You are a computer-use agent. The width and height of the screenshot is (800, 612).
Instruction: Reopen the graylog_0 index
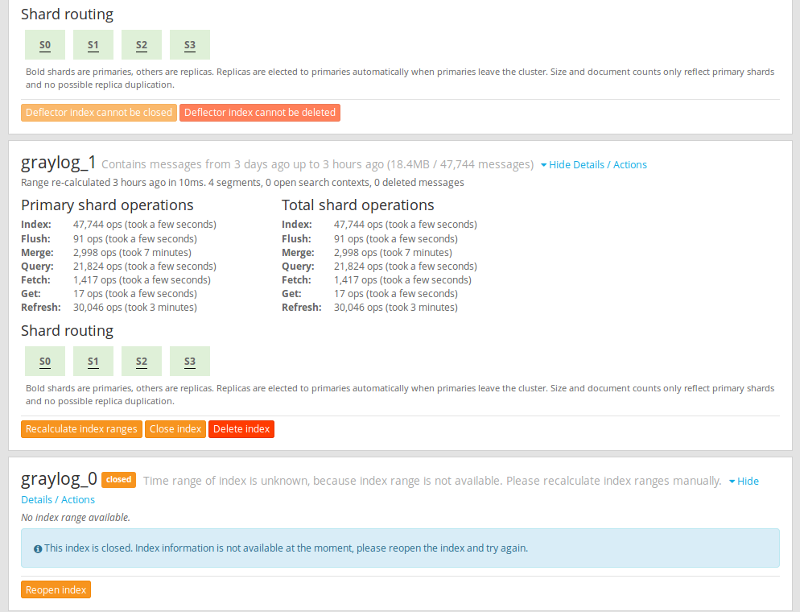56,590
